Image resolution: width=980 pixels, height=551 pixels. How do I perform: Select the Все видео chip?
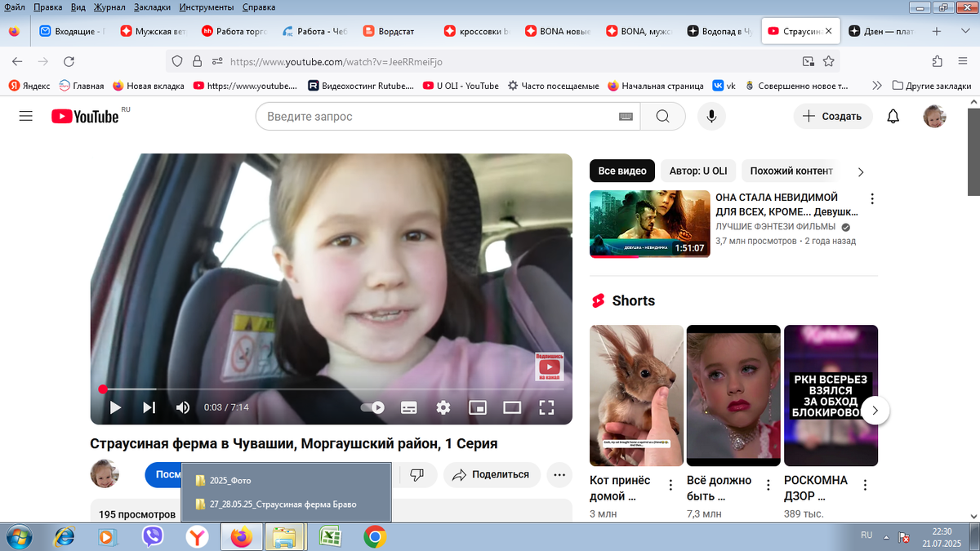(622, 171)
